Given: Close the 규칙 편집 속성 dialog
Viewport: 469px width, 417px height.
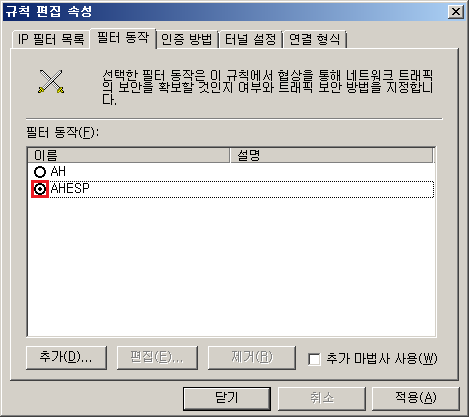Looking at the screenshot, I should [456, 12].
